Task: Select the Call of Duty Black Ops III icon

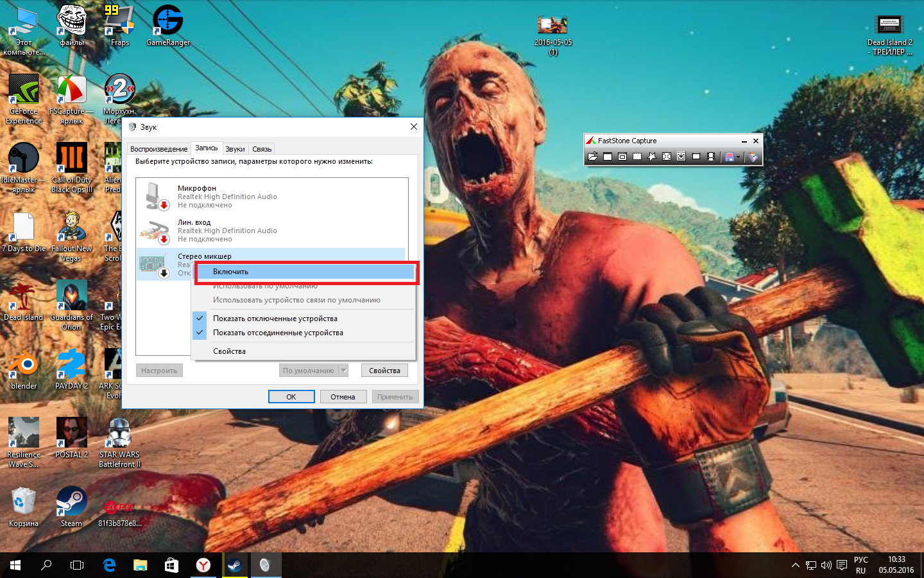Action: 72,168
